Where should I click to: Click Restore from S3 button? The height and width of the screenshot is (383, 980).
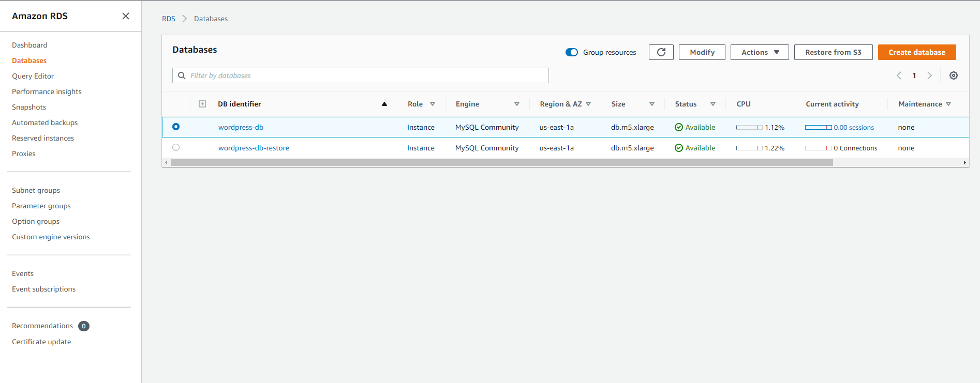point(833,52)
